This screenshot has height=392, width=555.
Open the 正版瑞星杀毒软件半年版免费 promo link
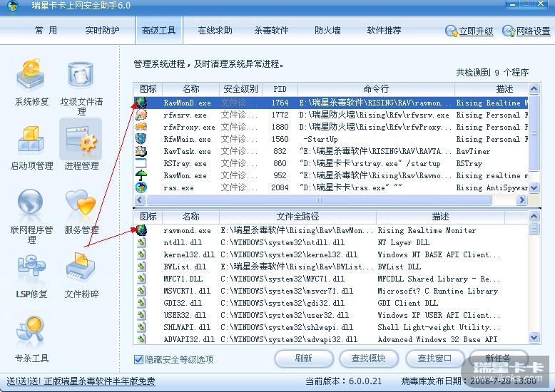pyautogui.click(x=99, y=381)
